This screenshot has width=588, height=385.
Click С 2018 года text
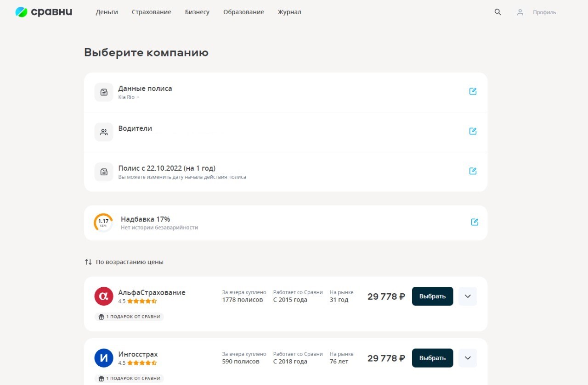(290, 362)
